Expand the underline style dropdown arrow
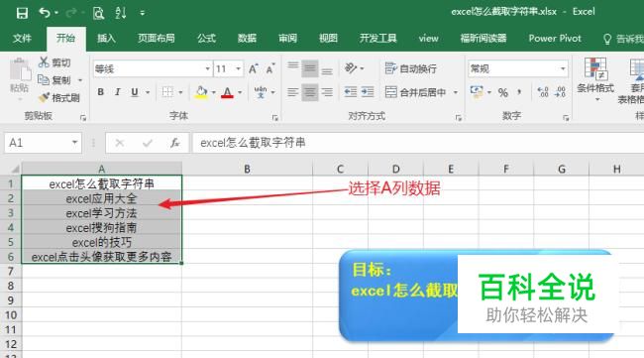 tap(148, 92)
